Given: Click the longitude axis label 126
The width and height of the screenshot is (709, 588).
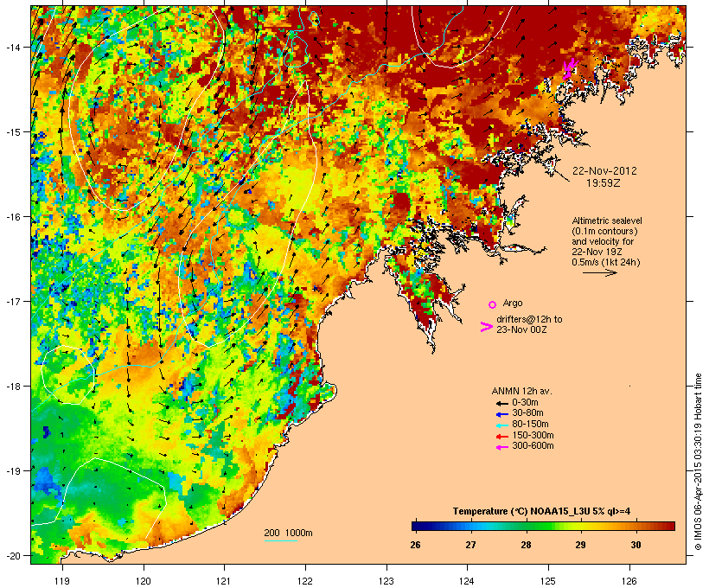Looking at the screenshot, I should [x=629, y=581].
